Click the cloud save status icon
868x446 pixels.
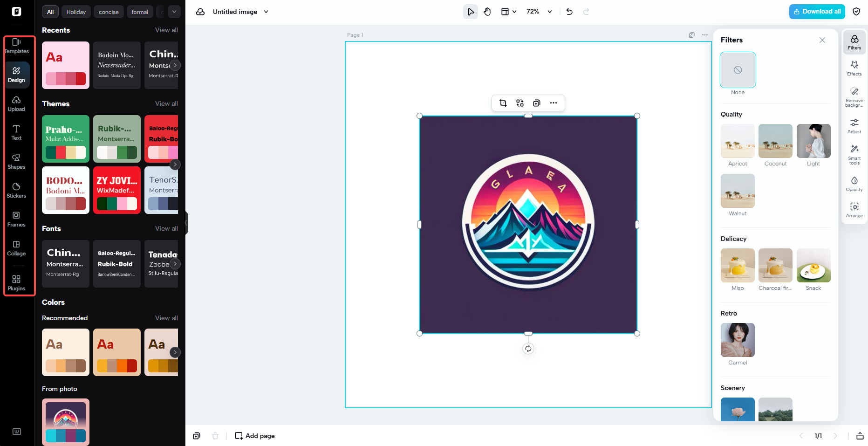pyautogui.click(x=200, y=12)
